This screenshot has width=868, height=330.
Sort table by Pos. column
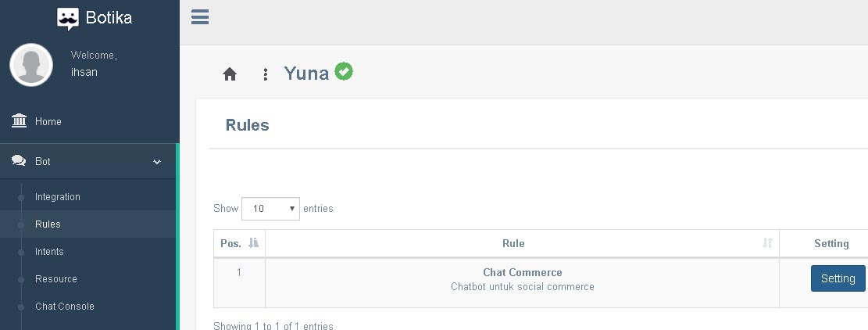pyautogui.click(x=239, y=243)
